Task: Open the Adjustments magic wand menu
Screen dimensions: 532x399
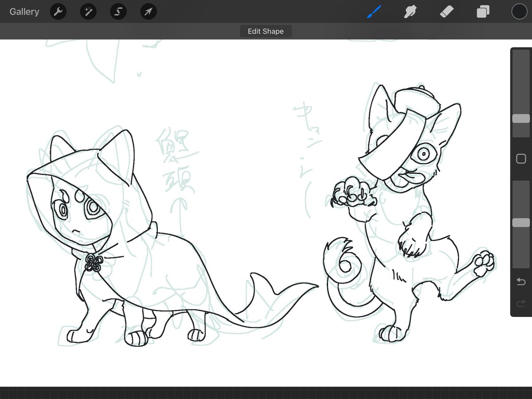Action: [88, 12]
